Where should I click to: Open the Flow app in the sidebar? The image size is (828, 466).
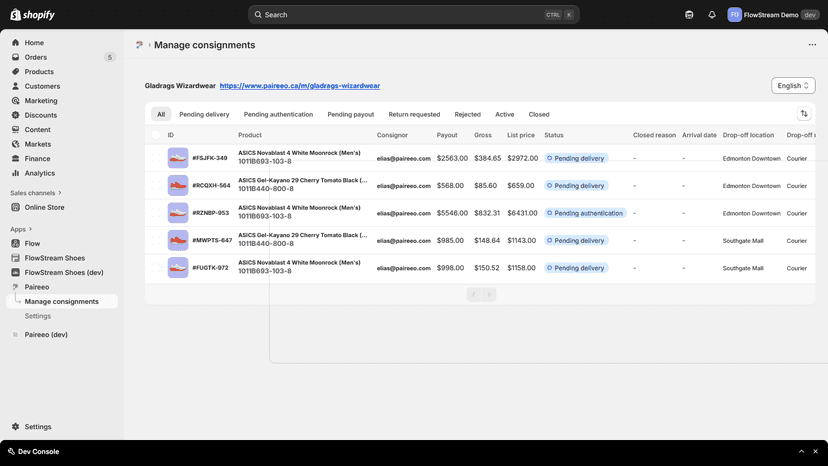(32, 244)
